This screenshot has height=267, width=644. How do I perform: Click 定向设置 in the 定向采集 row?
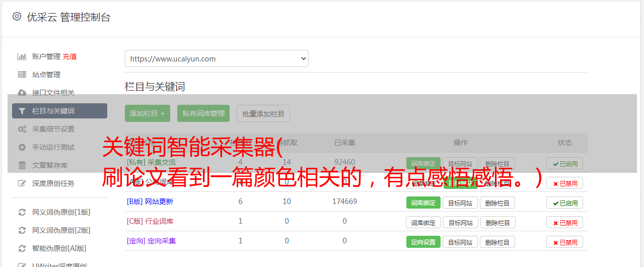pyautogui.click(x=423, y=242)
